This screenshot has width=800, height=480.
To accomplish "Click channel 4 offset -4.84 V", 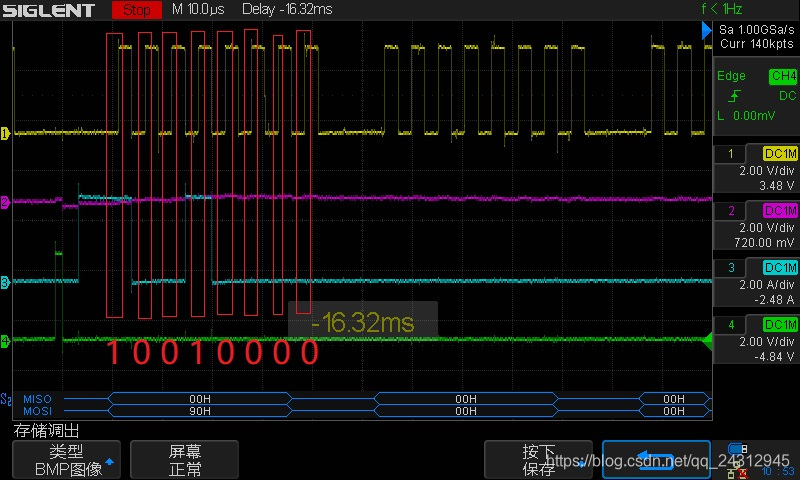I will (x=774, y=357).
